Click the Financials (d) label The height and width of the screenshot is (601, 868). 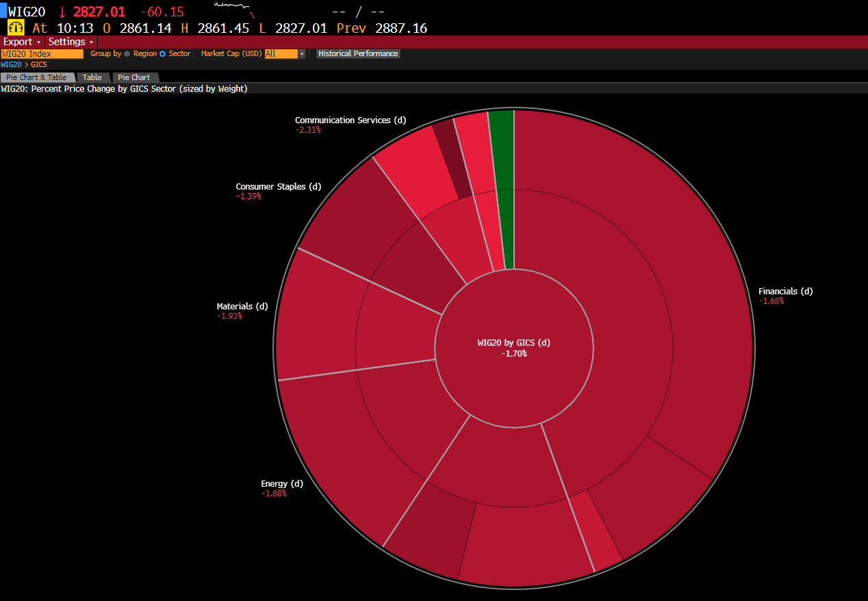tap(785, 291)
